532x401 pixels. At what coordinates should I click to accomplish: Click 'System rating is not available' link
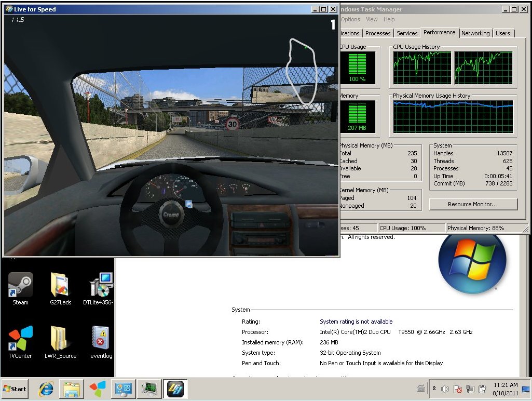tap(356, 322)
